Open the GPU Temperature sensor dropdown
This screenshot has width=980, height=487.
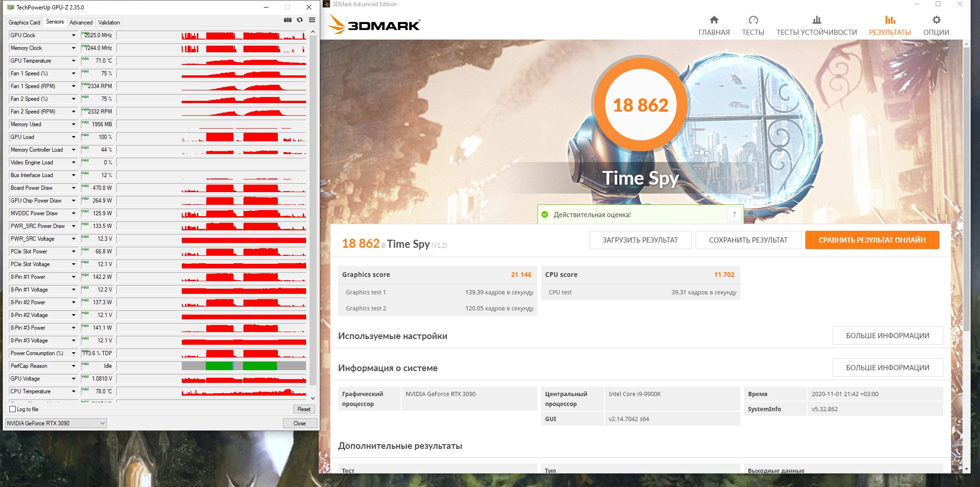tap(73, 61)
